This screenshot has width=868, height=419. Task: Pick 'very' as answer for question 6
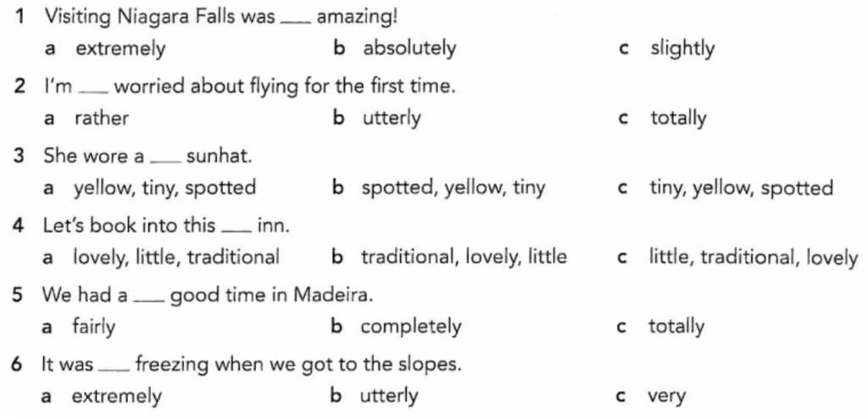point(667,397)
